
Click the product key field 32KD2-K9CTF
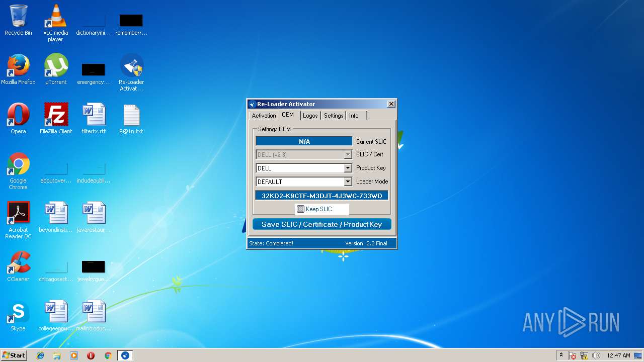(322, 196)
